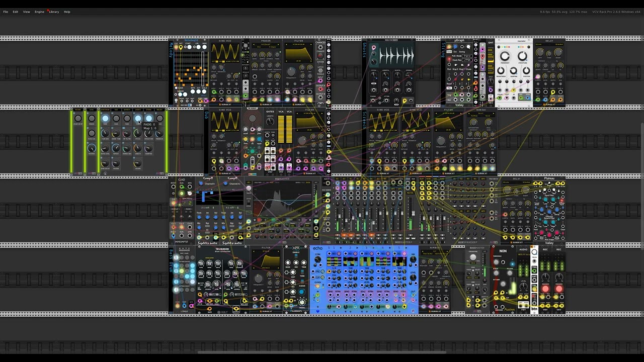The height and width of the screenshot is (362, 644).
Task: Click the XFX logo on the XFX module
Action: click(x=296, y=248)
